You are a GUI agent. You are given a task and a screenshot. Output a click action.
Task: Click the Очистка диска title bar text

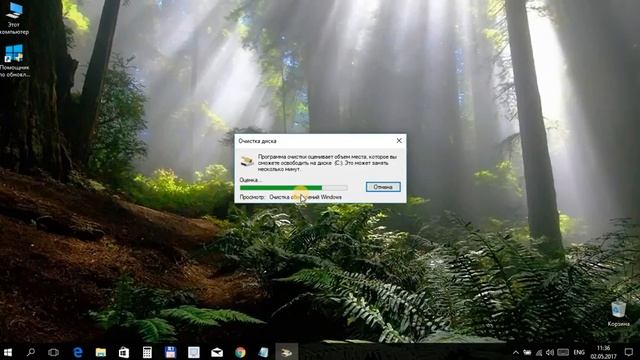pos(257,141)
